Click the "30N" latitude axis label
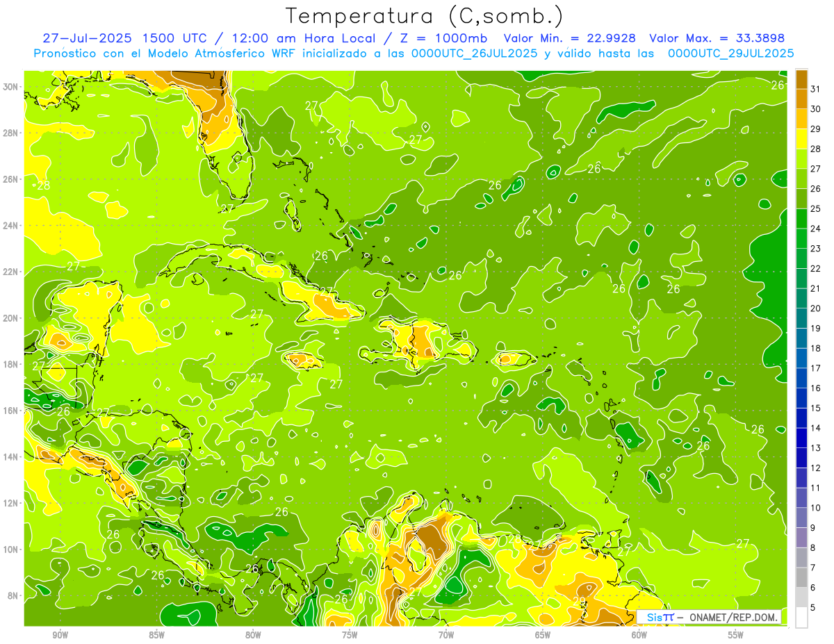 [10, 87]
